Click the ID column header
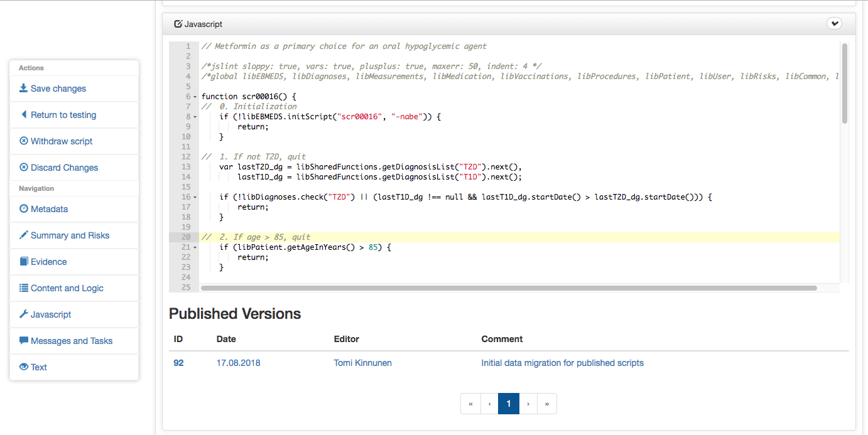The height and width of the screenshot is (435, 868). tap(178, 339)
